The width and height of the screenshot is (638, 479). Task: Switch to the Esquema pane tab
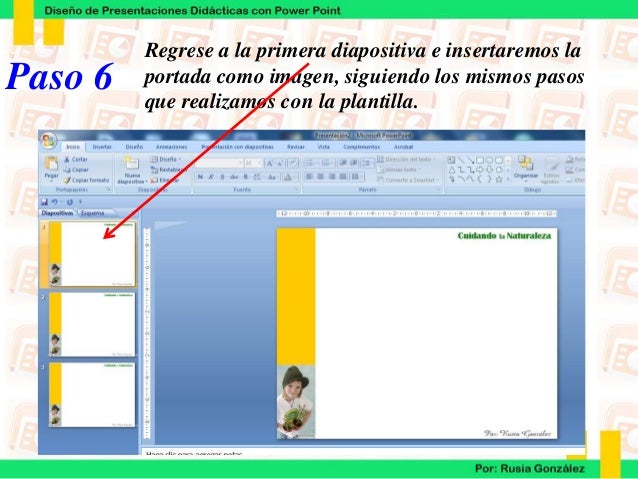point(93,213)
